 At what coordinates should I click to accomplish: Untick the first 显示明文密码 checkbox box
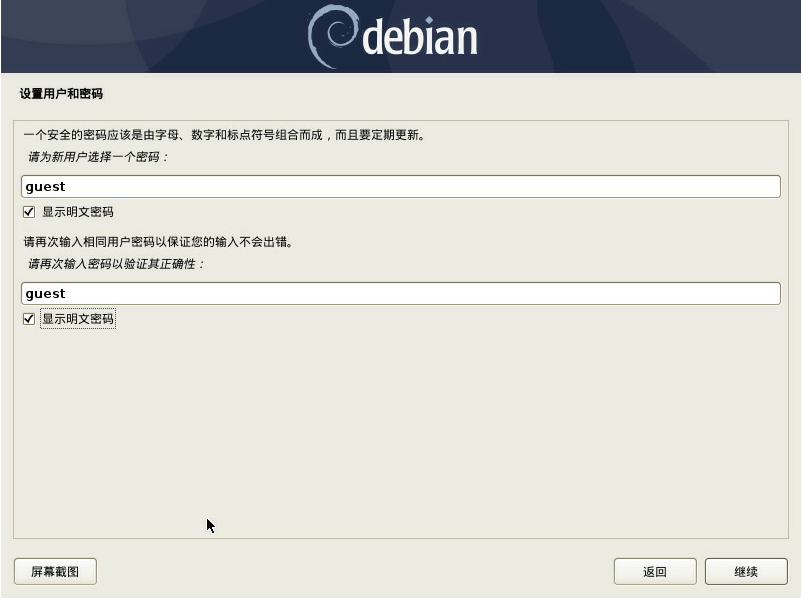(x=29, y=212)
